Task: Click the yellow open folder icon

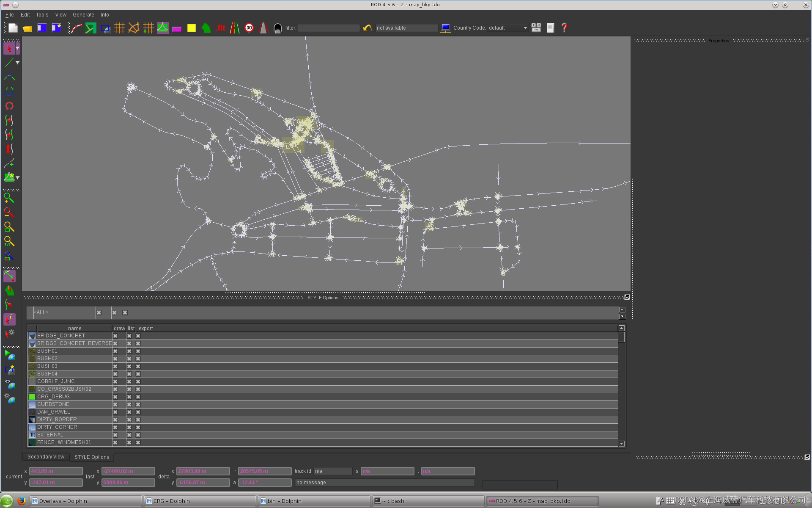Action: [x=27, y=28]
